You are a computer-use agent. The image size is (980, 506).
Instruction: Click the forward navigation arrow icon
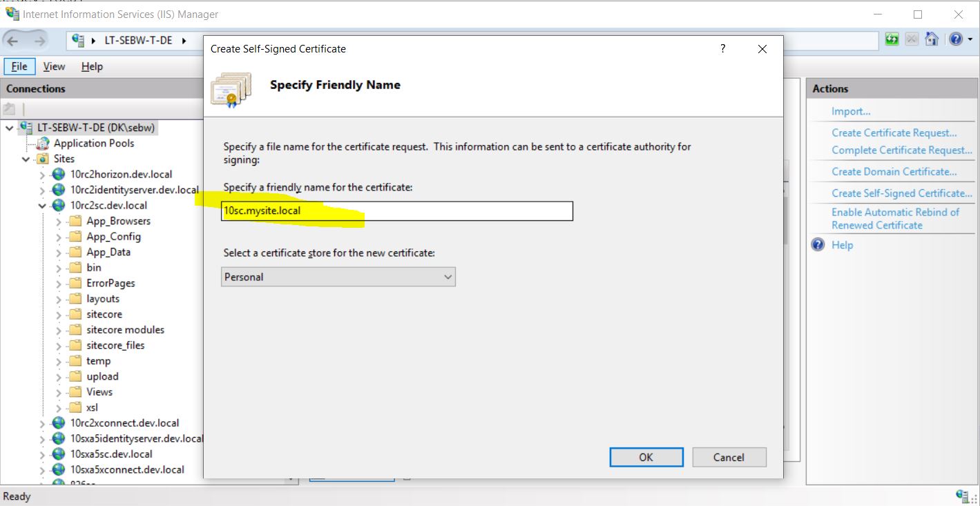[39, 40]
